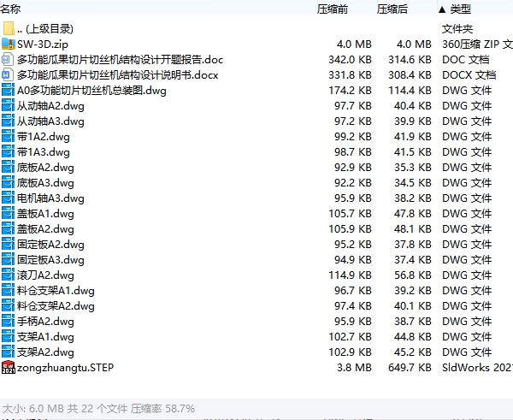Click the SW-3D.zip archive icon
Screen dimensions: 513x420
[x=9, y=44]
